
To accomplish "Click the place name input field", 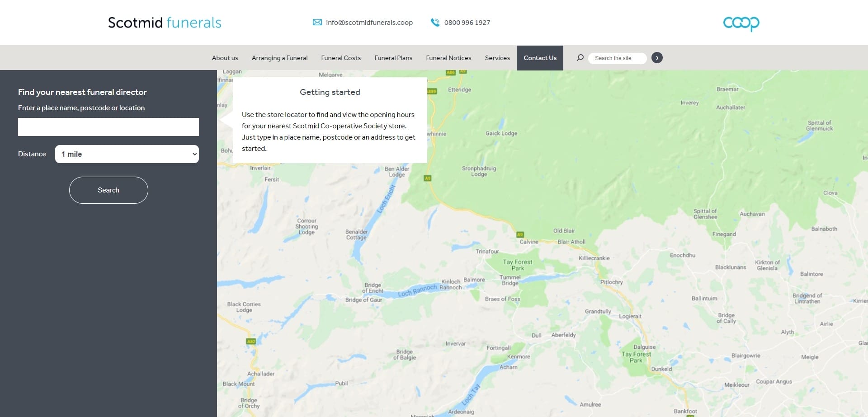I will coord(108,127).
